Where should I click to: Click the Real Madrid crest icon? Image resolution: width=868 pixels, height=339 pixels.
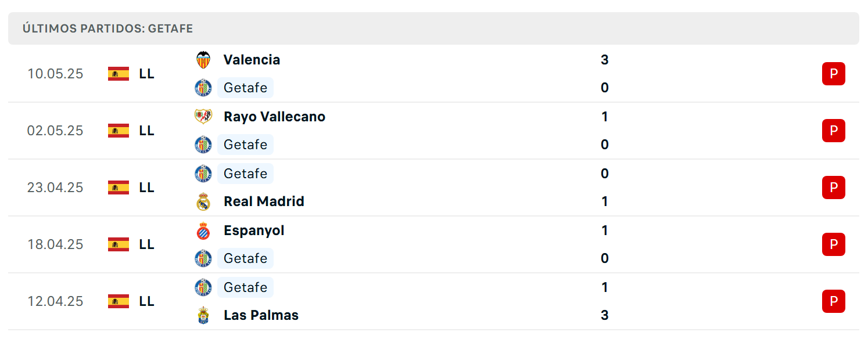coord(203,201)
